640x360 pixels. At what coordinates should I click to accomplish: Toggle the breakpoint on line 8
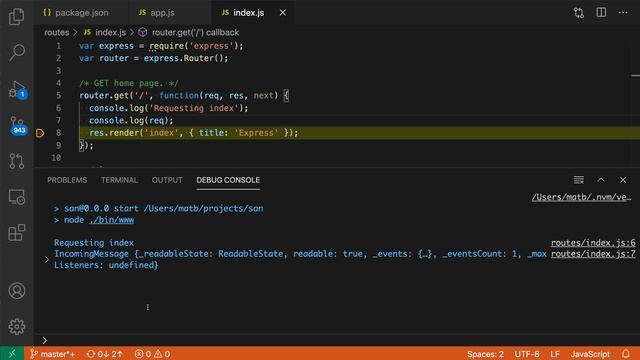(40, 133)
